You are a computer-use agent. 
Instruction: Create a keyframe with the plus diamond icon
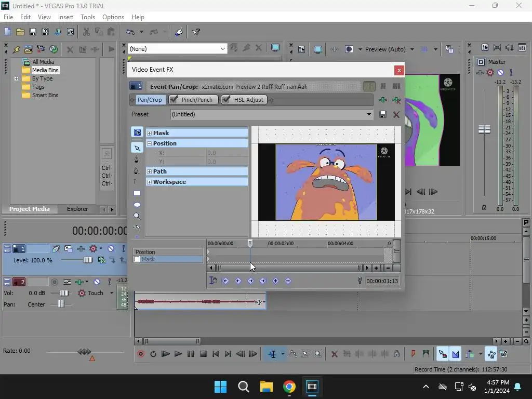[275, 281]
